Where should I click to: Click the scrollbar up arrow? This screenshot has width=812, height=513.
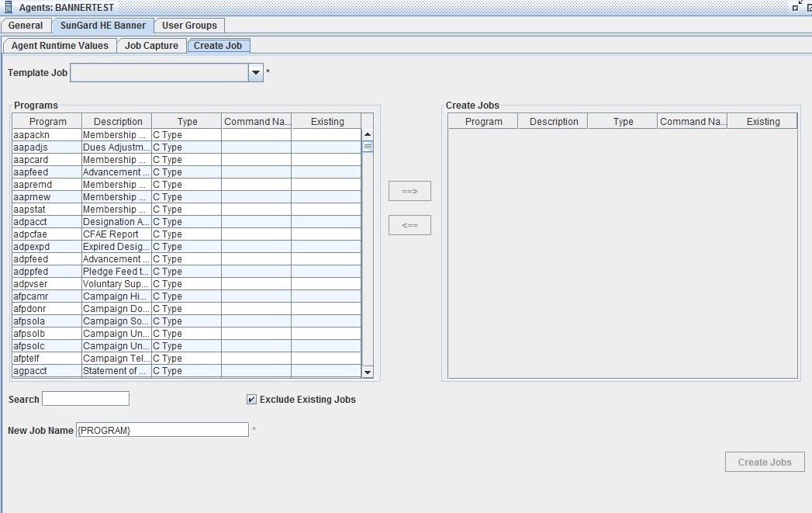tap(367, 133)
